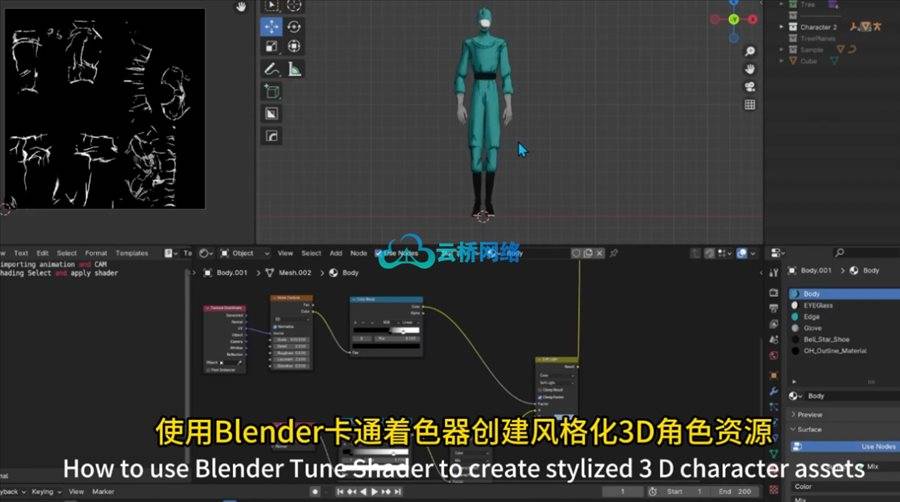900x502 pixels.
Task: Toggle the camera view icon
Action: (749, 88)
